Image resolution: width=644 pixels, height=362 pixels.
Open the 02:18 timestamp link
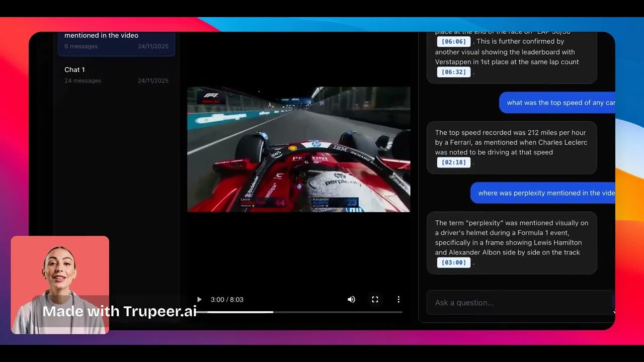[x=453, y=162]
